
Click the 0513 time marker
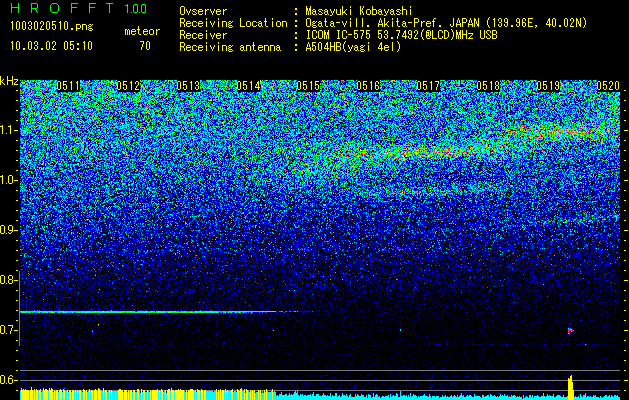pos(188,86)
